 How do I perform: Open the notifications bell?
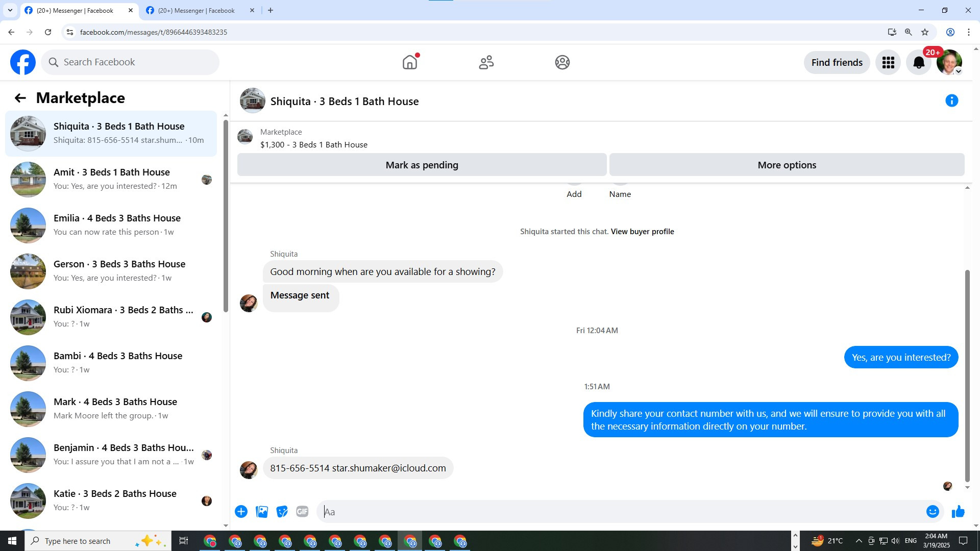click(919, 62)
